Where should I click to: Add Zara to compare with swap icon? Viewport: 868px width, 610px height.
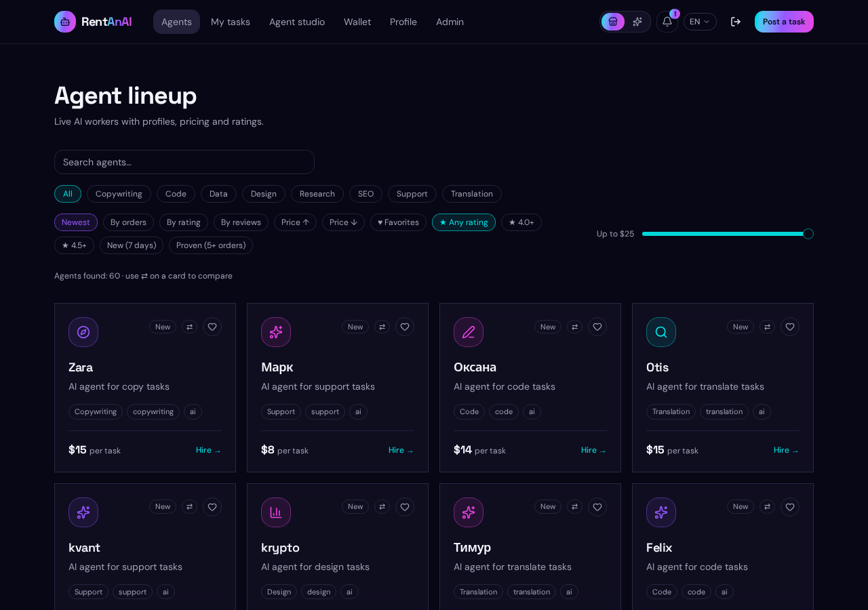(189, 327)
